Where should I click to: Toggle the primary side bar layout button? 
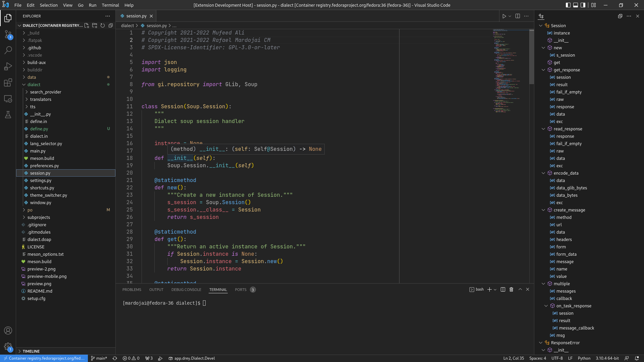tap(568, 5)
